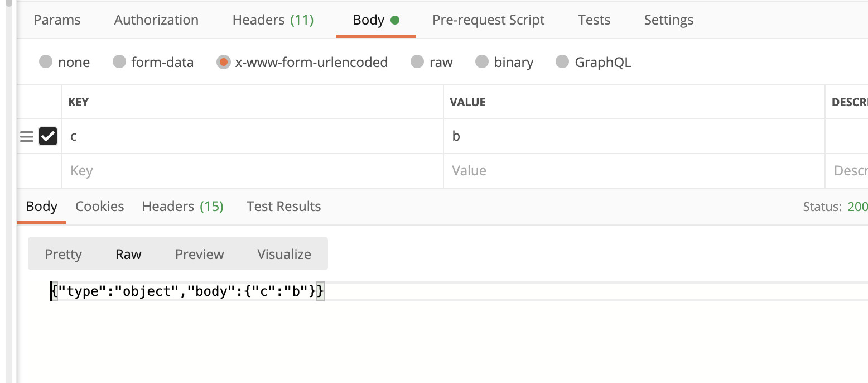Switch response view to Pretty
This screenshot has width=868, height=383.
click(63, 254)
